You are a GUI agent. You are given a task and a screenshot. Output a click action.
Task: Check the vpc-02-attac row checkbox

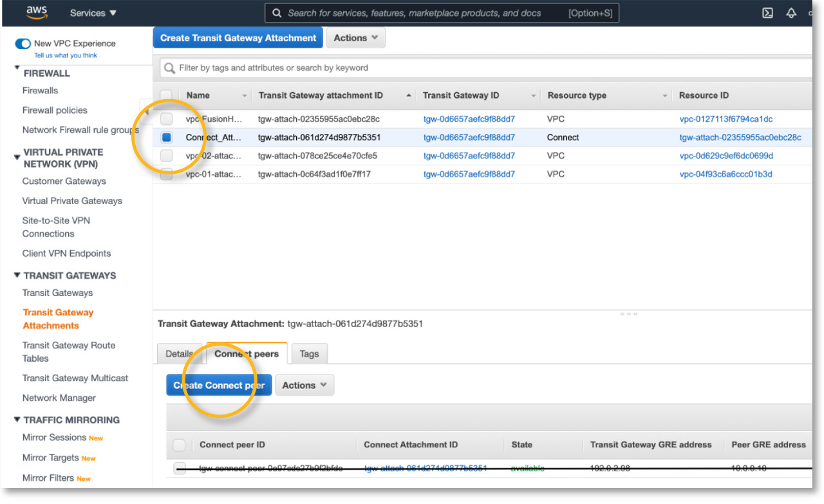[x=167, y=156]
